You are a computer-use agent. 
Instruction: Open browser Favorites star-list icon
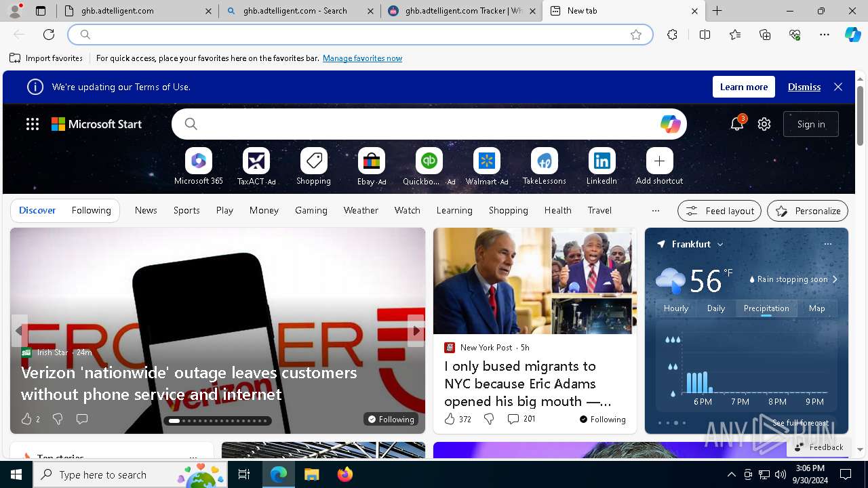(735, 35)
